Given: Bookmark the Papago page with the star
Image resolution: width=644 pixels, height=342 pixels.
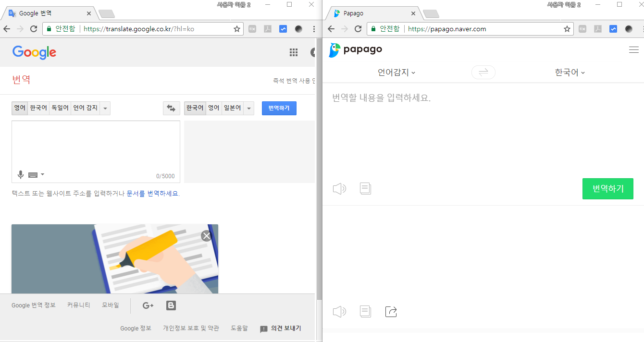Looking at the screenshot, I should tap(567, 29).
